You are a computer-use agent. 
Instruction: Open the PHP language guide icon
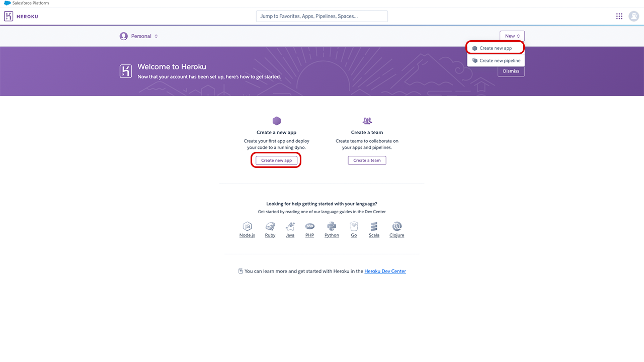tap(310, 227)
